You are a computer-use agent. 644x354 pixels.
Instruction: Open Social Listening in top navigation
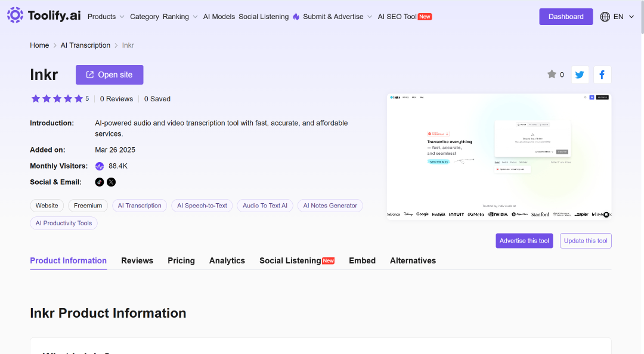pyautogui.click(x=264, y=17)
